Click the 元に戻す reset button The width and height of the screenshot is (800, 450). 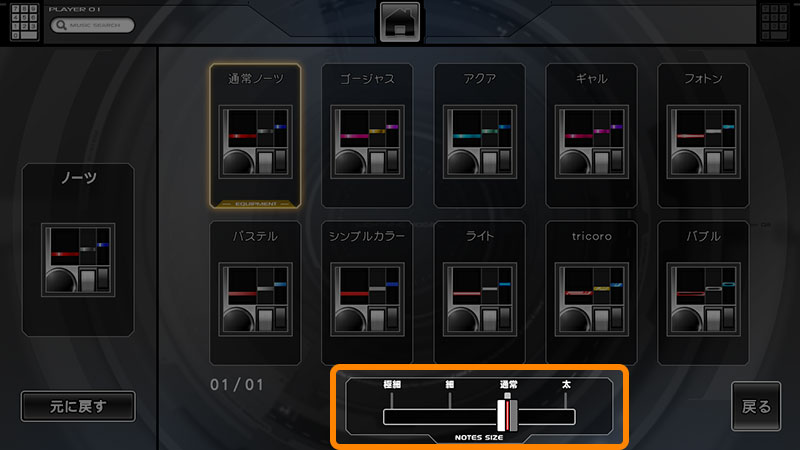(x=78, y=406)
